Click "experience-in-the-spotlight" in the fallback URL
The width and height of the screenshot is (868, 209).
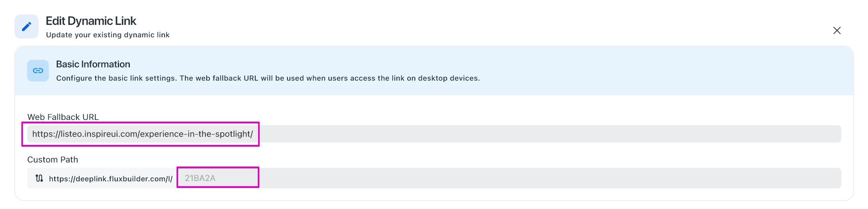pos(196,134)
